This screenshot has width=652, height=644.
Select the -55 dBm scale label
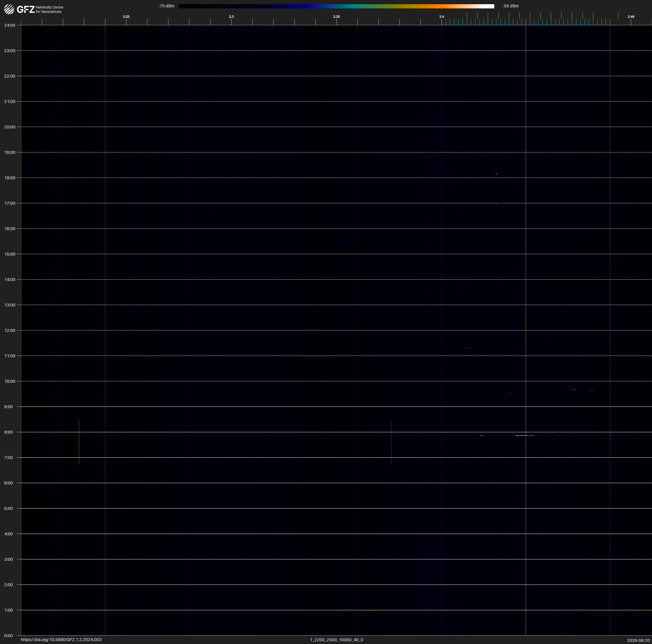[511, 6]
